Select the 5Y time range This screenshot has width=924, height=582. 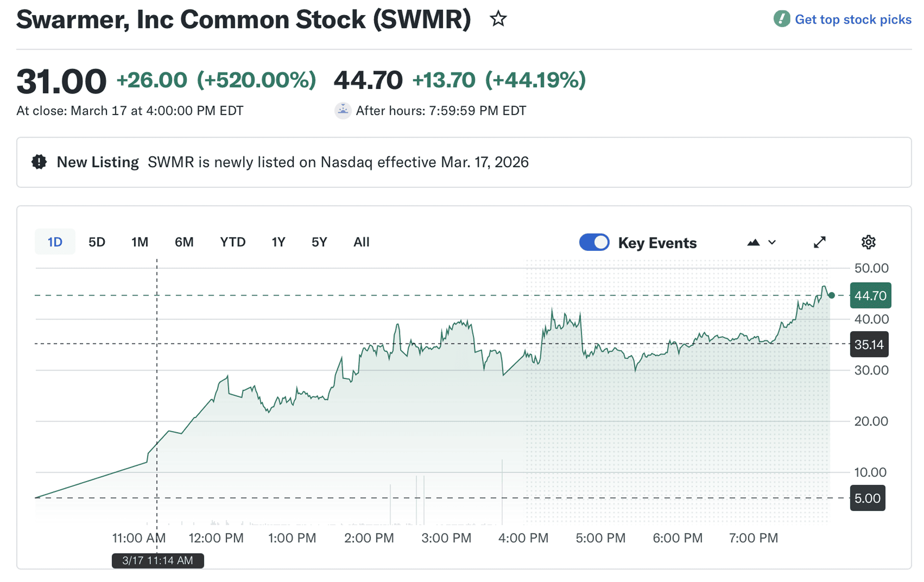[319, 242]
